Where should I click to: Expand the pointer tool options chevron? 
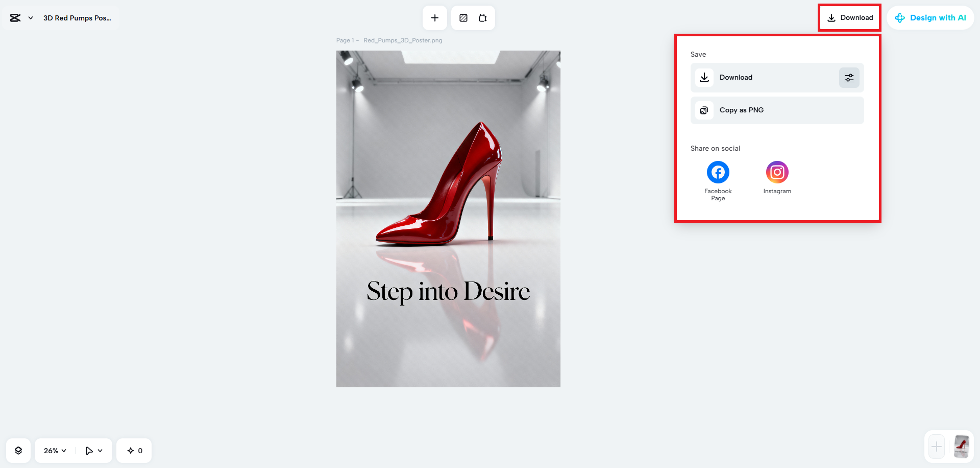pos(100,451)
